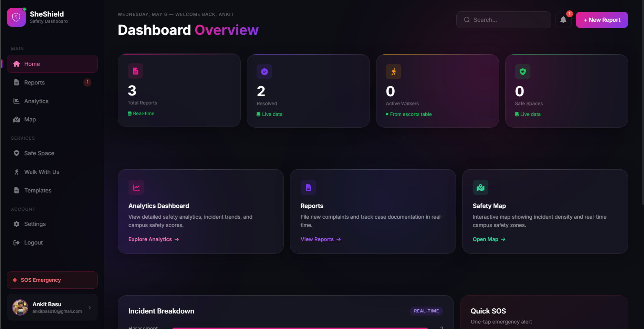
Task: Click the Total Reports count 3
Action: 132,91
